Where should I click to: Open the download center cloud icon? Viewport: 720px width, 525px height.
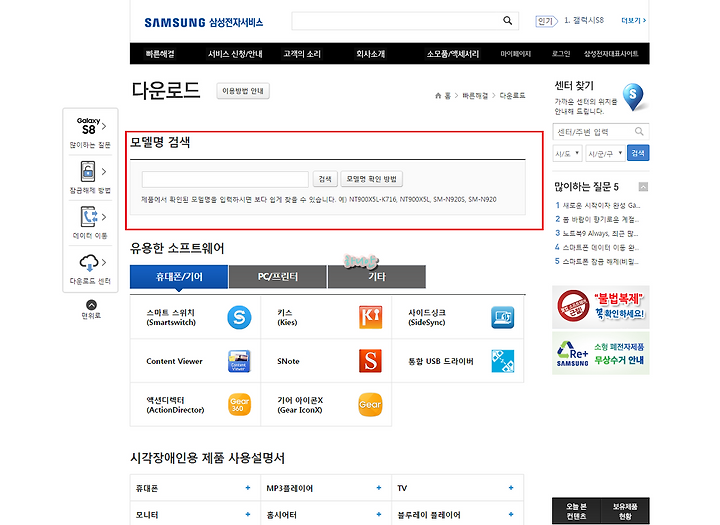[x=89, y=263]
